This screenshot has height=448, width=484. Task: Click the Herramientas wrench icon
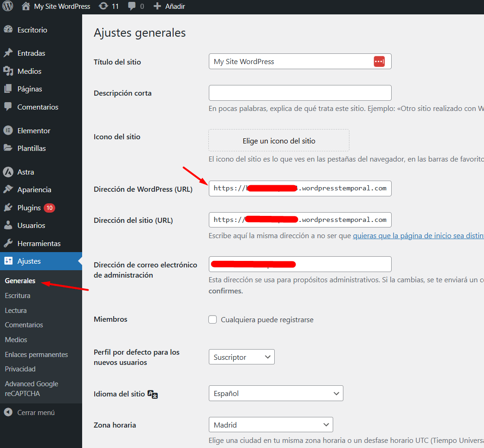pyautogui.click(x=8, y=243)
